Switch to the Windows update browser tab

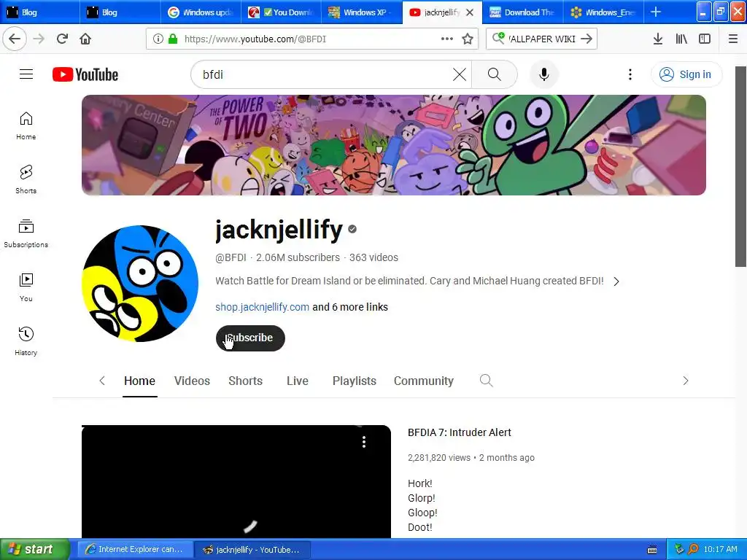201,12
